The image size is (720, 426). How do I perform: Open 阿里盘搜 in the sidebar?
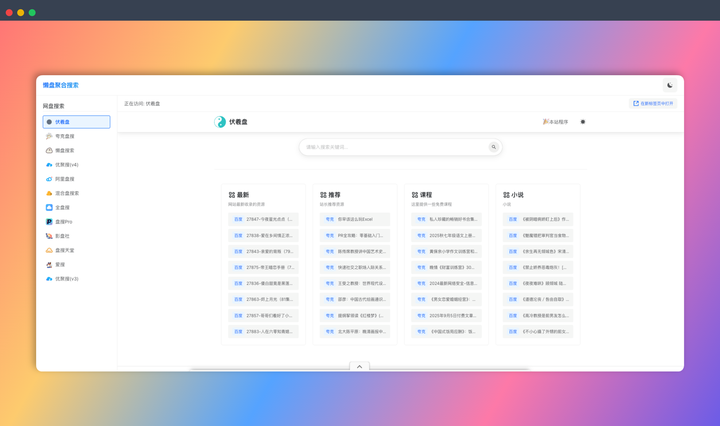(64, 179)
